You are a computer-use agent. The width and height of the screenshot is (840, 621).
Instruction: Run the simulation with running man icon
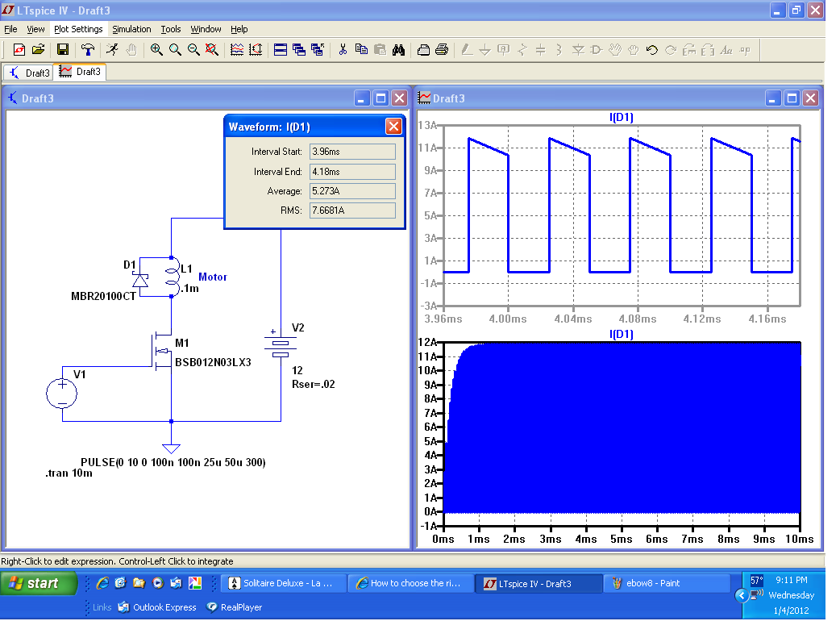coord(113,50)
